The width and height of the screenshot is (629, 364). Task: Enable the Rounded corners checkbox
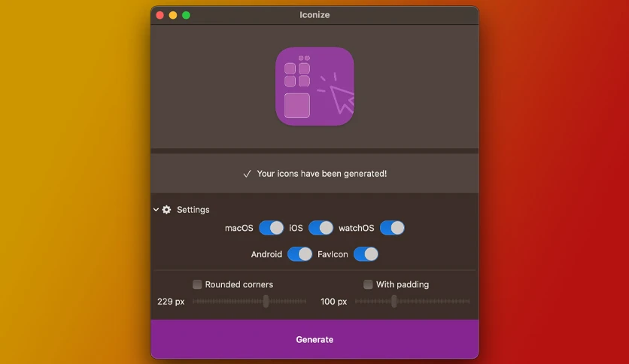pyautogui.click(x=197, y=284)
